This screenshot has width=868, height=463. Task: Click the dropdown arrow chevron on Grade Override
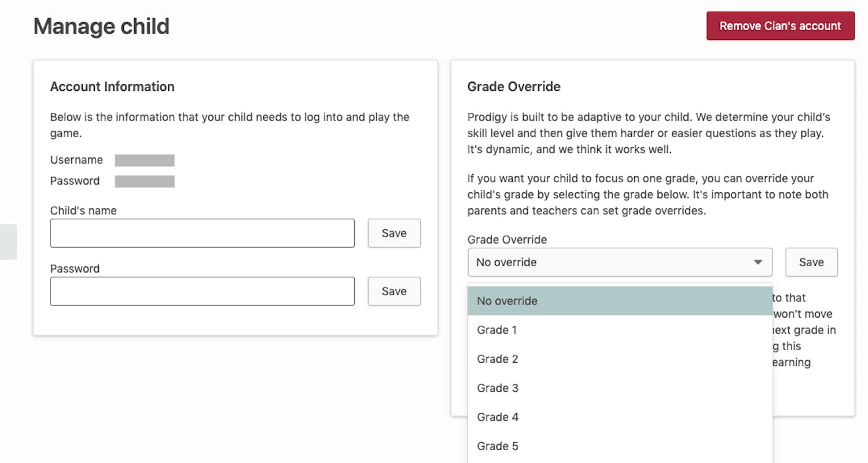click(758, 262)
